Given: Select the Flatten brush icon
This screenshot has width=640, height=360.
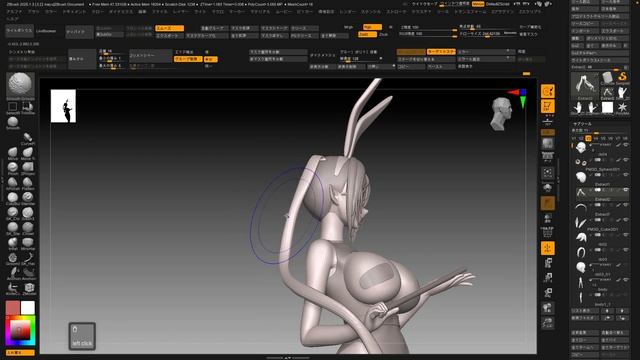Looking at the screenshot, I should (28, 182).
